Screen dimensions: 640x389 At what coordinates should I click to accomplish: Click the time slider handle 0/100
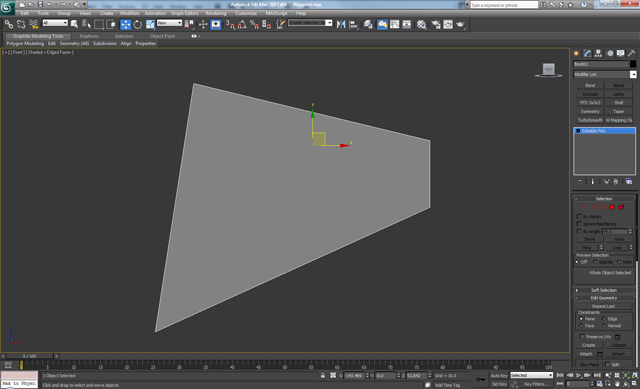click(x=29, y=356)
